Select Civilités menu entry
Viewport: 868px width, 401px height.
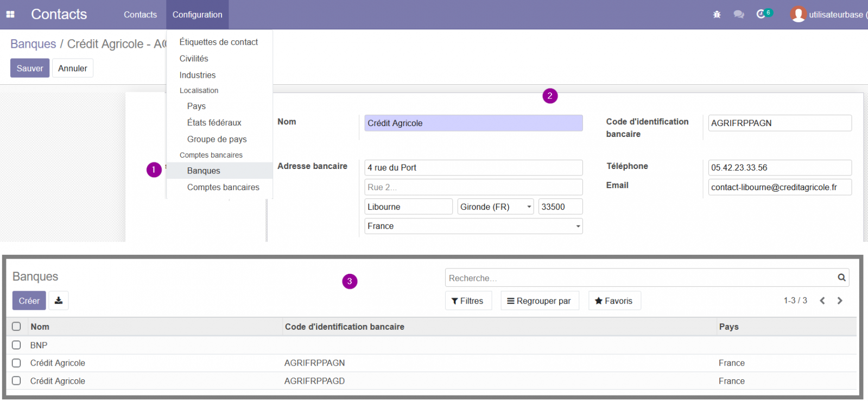194,59
